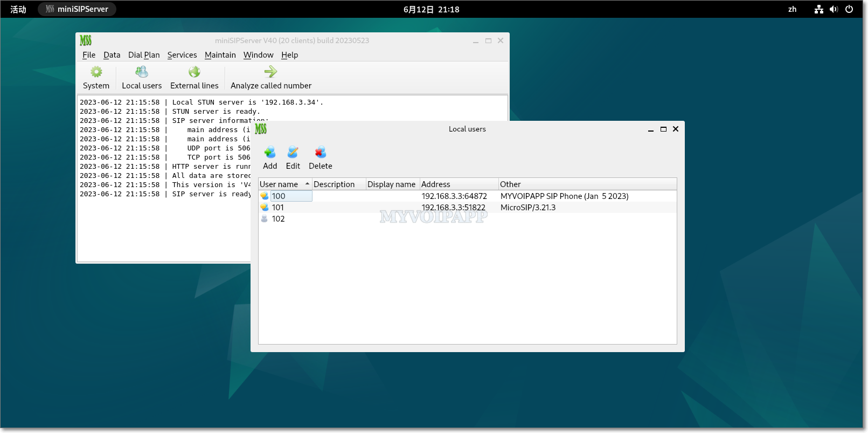Click the MSS logo in main window
Screen dimensions: 868x433
(86, 40)
